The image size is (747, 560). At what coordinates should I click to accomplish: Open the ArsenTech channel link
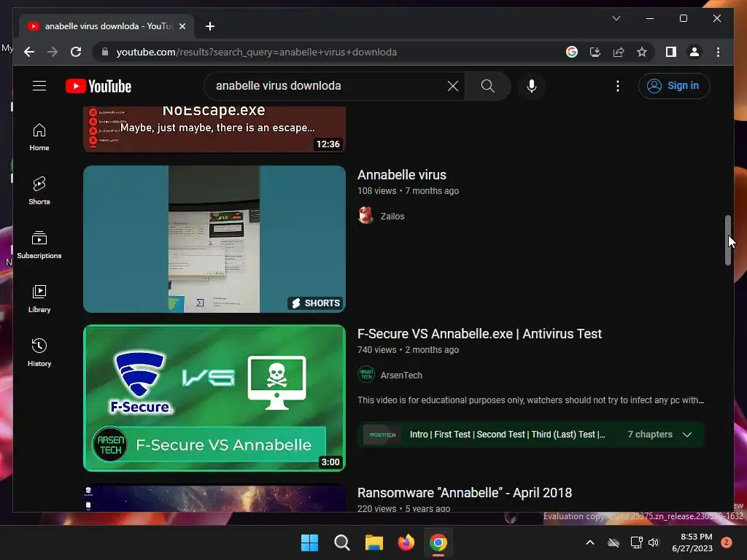[401, 376]
